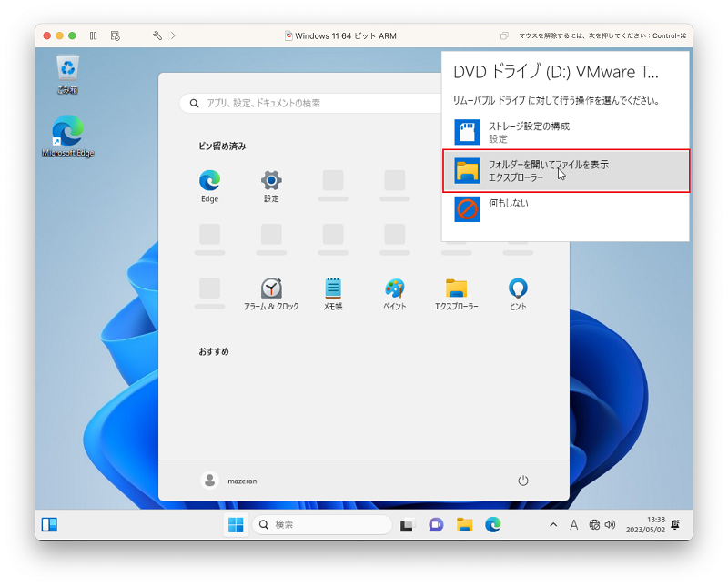Open the Widgets panel on taskbar
The image size is (728, 587).
coord(49,525)
